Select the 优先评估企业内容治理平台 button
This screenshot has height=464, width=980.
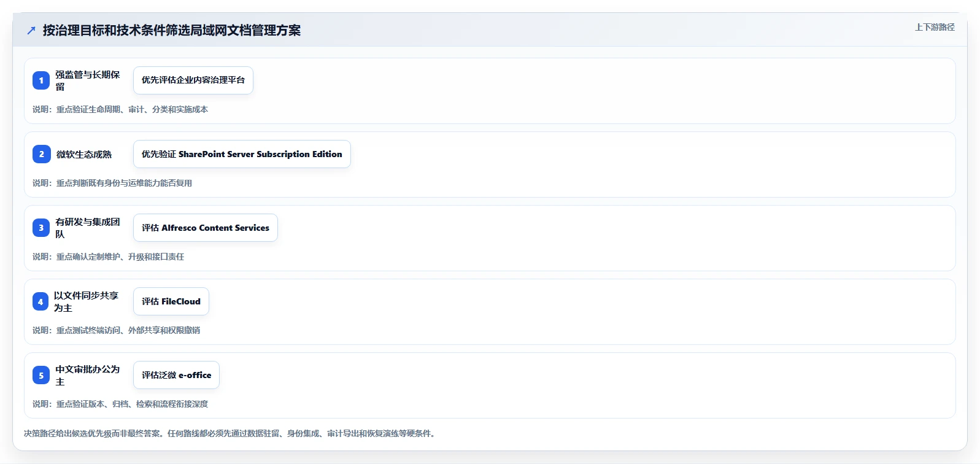tap(193, 80)
